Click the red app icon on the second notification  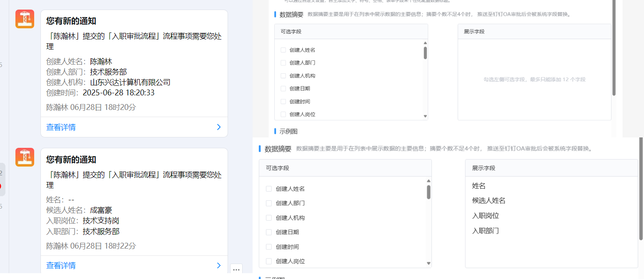25,157
